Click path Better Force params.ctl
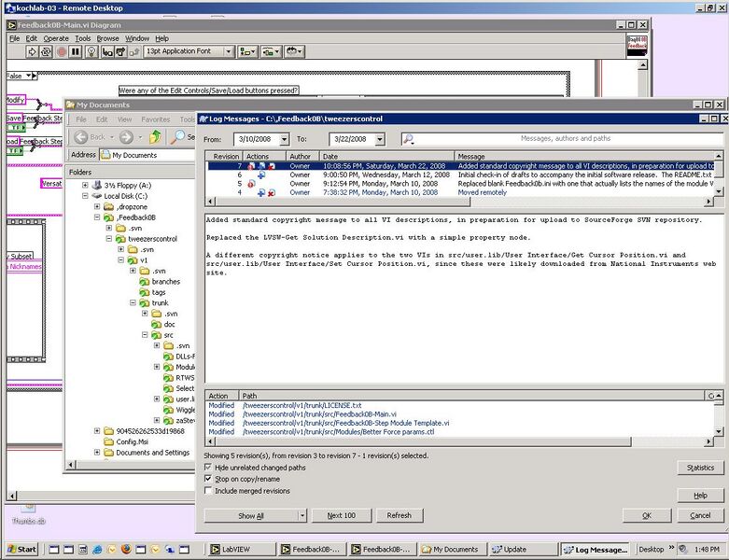This screenshot has width=729, height=560. pos(338,432)
